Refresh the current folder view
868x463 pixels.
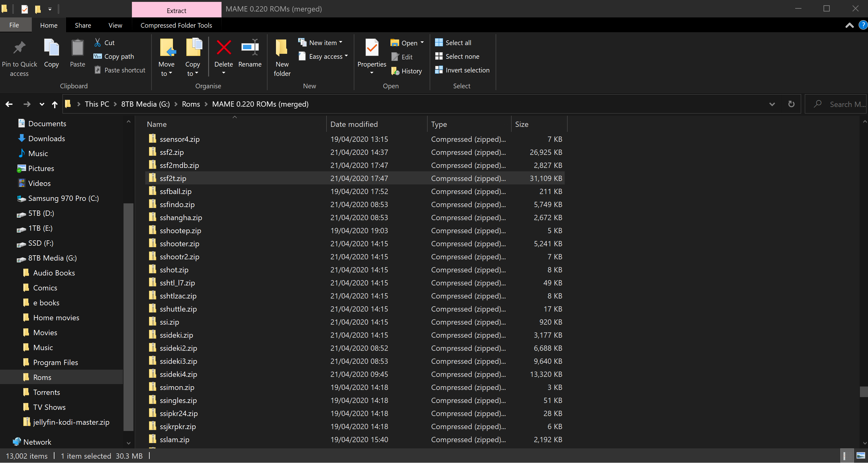791,104
